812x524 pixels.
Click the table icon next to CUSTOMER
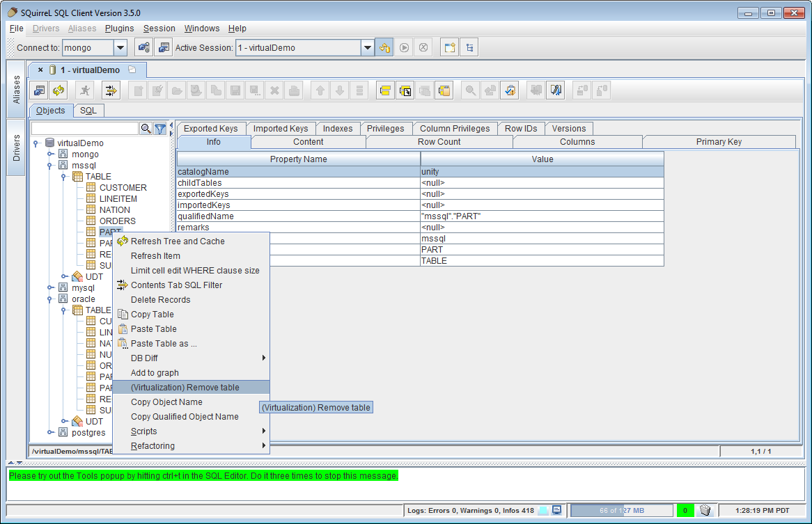(91, 188)
